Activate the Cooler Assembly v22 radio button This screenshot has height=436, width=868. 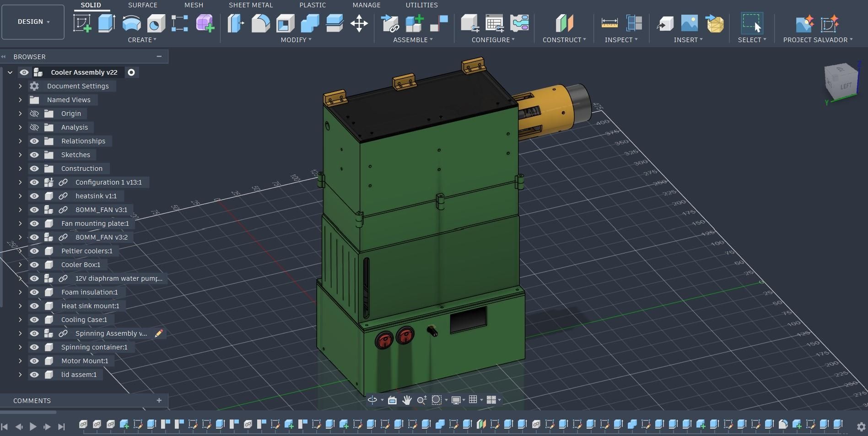pos(131,72)
